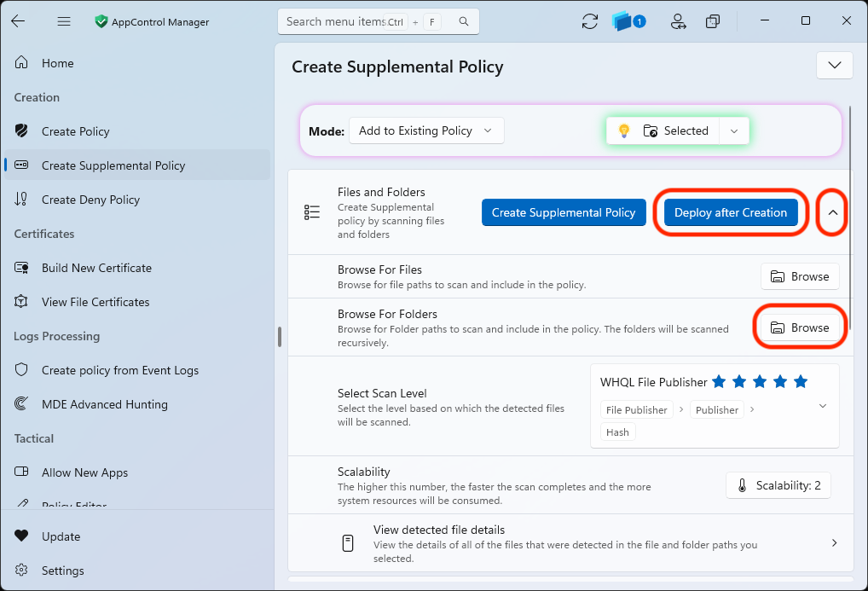Click the overlapping windows icon in title bar
This screenshot has height=591, width=868.
(x=713, y=21)
